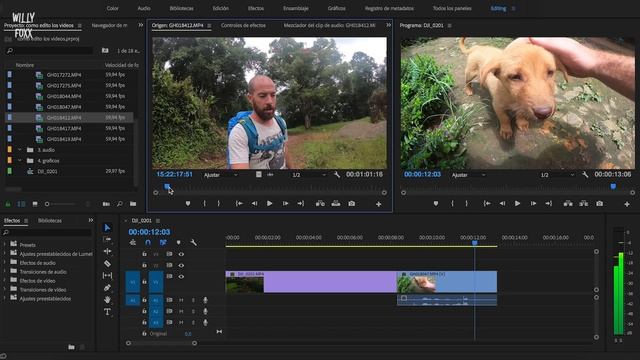Export frame from Source monitor
Viewport: 640px width, 360px height.
tap(351, 203)
